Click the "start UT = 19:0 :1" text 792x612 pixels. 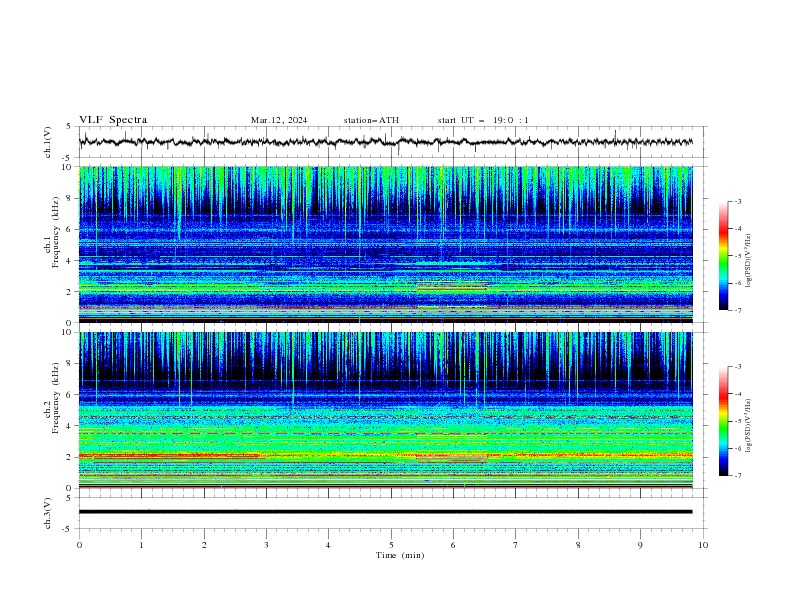pos(483,120)
